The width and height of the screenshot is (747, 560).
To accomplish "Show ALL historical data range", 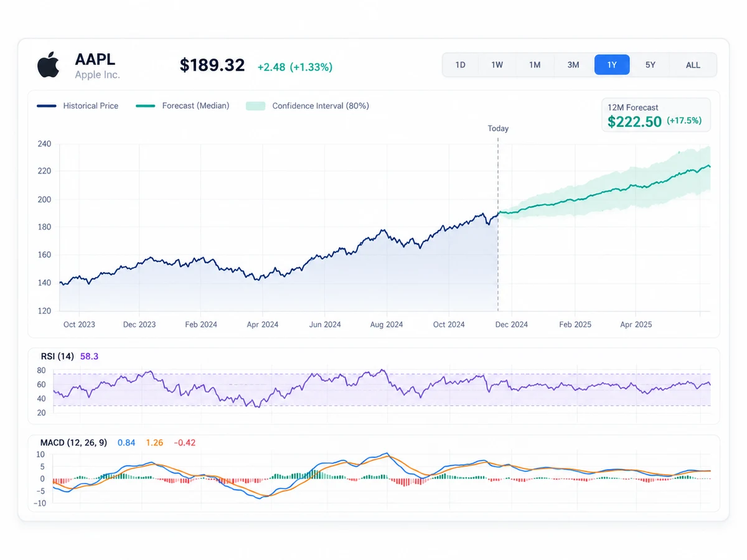I will 693,65.
